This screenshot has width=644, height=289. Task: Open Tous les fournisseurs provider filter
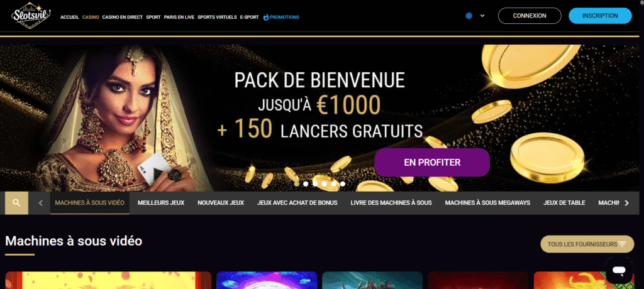(587, 244)
